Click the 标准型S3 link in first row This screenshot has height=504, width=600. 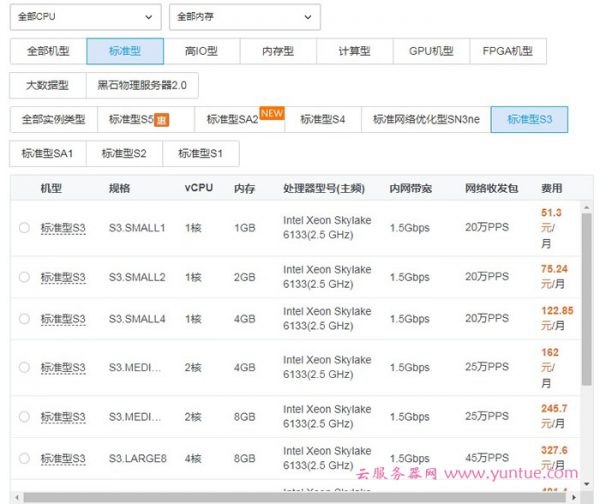[x=63, y=228]
